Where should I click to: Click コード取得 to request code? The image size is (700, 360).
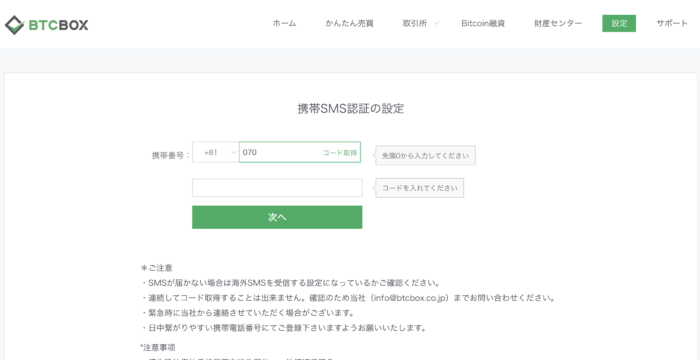(340, 153)
